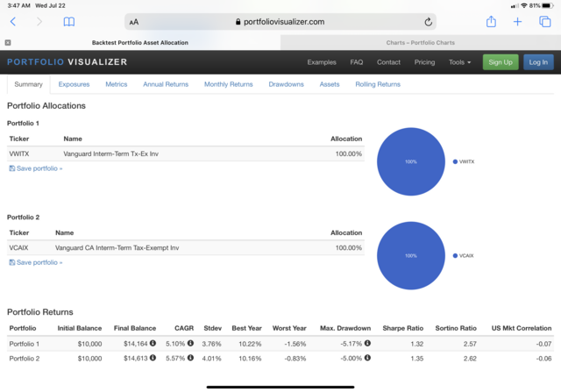The image size is (561, 392).
Task: Tap the Safari forward arrow
Action: [x=39, y=22]
